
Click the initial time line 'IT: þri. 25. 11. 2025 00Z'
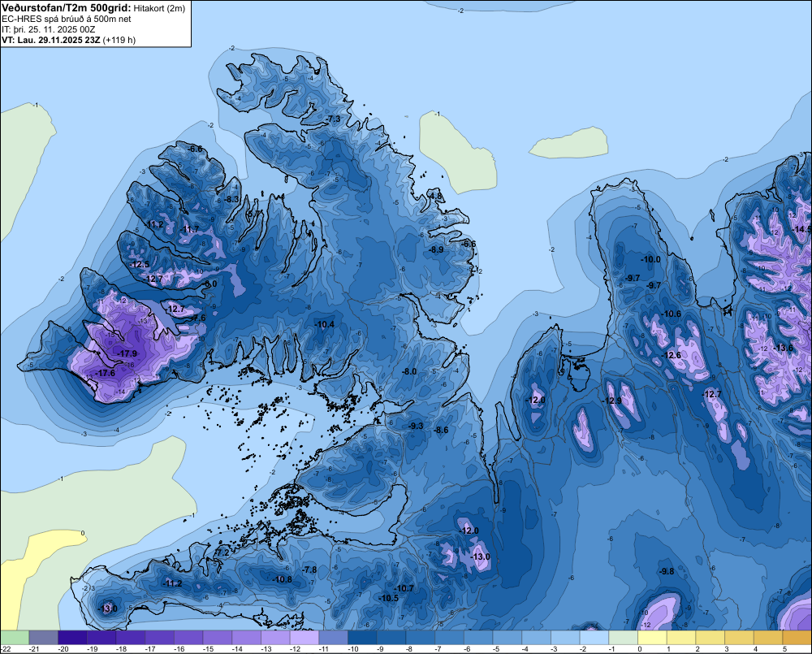(48, 29)
